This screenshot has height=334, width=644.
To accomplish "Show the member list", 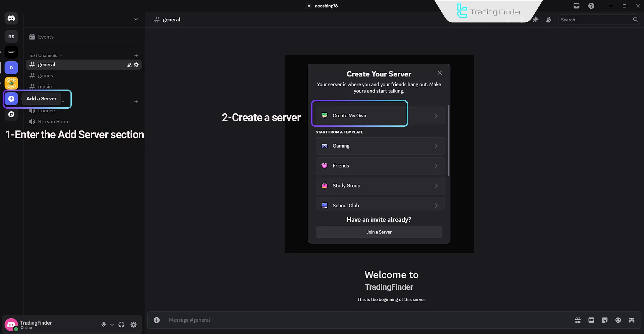I will pyautogui.click(x=549, y=19).
